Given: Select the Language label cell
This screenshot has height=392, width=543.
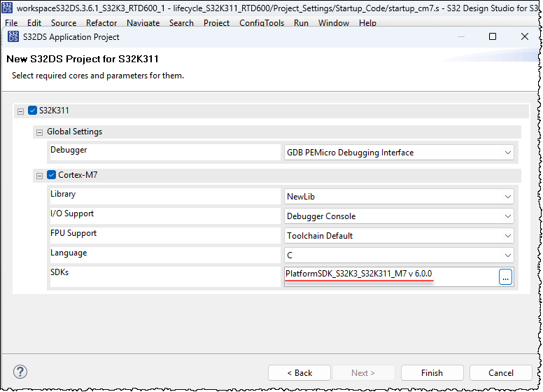Looking at the screenshot, I should [165, 255].
